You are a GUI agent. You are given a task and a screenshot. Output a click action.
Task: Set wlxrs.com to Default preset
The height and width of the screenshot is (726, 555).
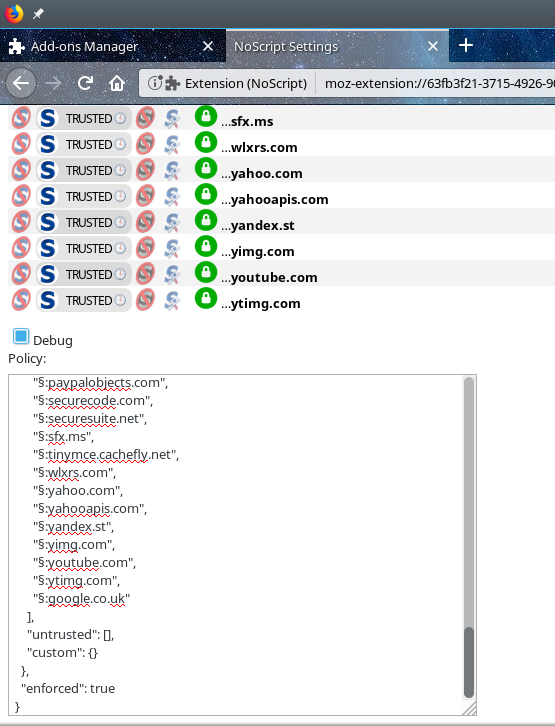coord(21,144)
